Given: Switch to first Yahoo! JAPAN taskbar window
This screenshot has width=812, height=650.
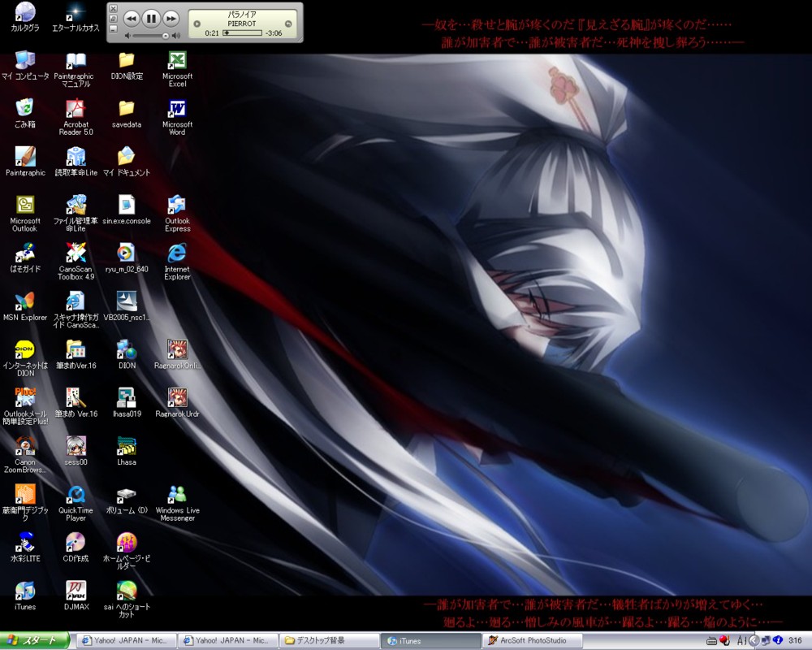Looking at the screenshot, I should [x=126, y=641].
